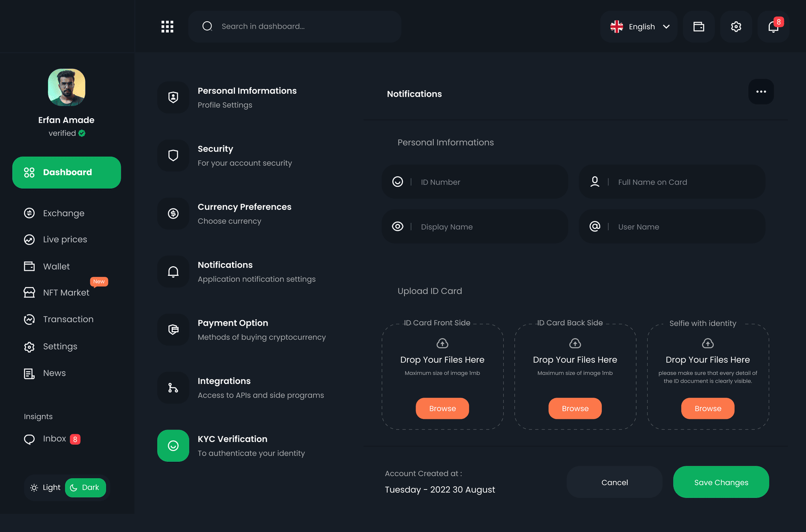Click the Integrations branch icon
The height and width of the screenshot is (532, 806).
tap(173, 388)
